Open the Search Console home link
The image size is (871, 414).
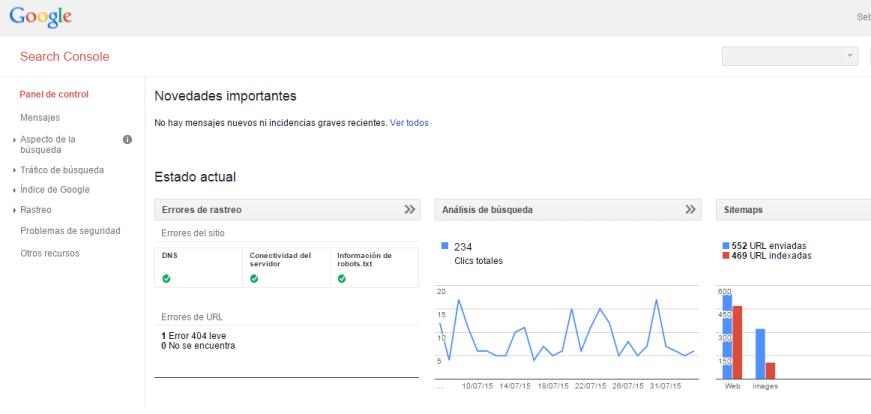[x=64, y=57]
